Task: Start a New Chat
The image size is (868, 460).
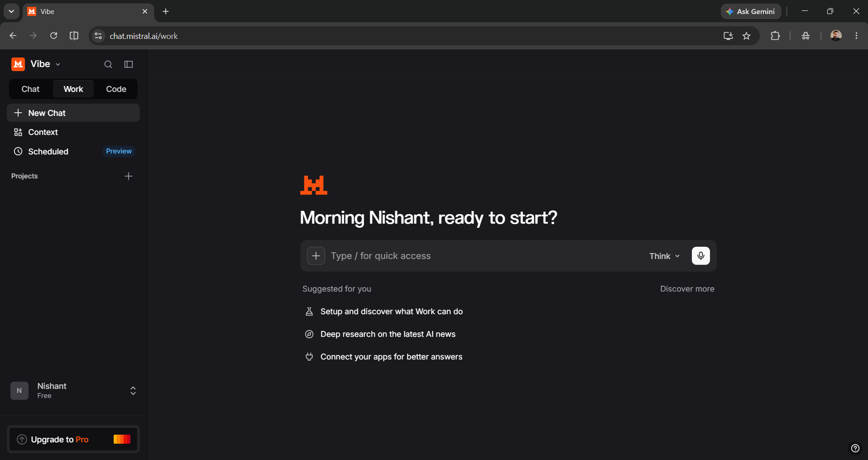Action: coord(73,113)
